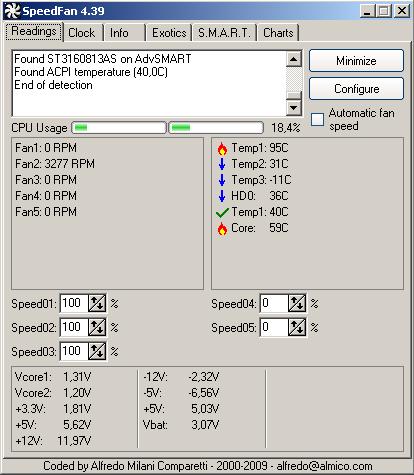Click the Speed02 spinner arrows
The width and height of the screenshot is (414, 475).
pyautogui.click(x=97, y=327)
